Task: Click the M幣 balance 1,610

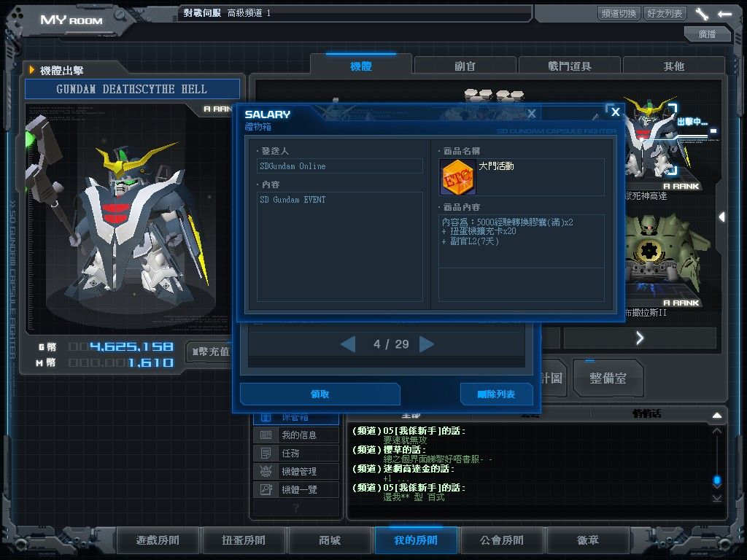Action: tap(150, 363)
